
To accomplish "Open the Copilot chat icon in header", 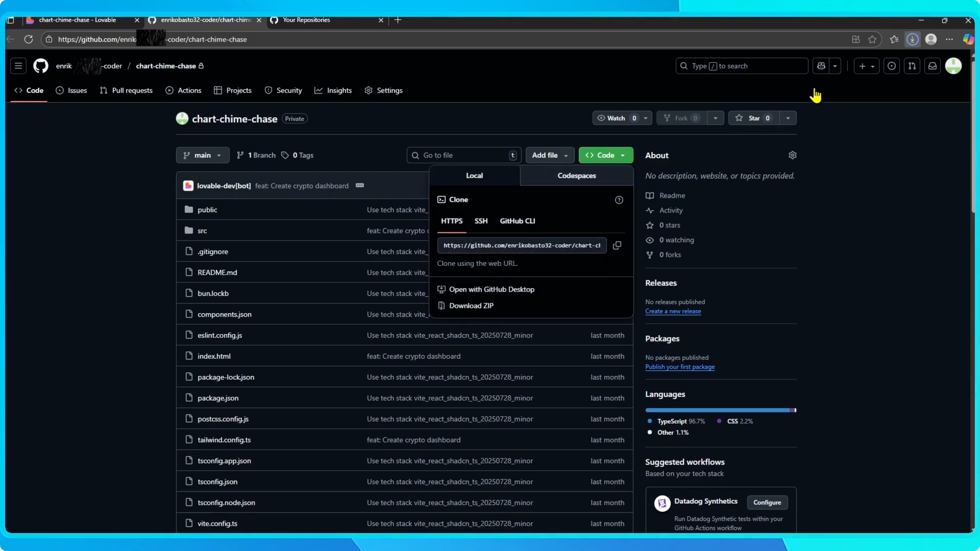I will (x=821, y=66).
